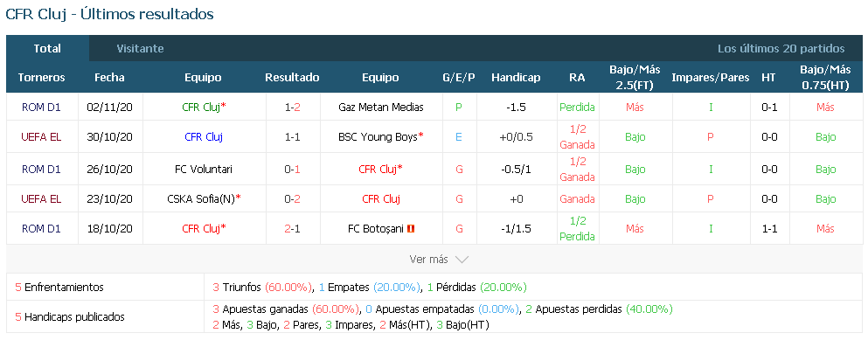The width and height of the screenshot is (868, 340).
Task: Expand the Ver más chevron arrow
Action: (462, 260)
